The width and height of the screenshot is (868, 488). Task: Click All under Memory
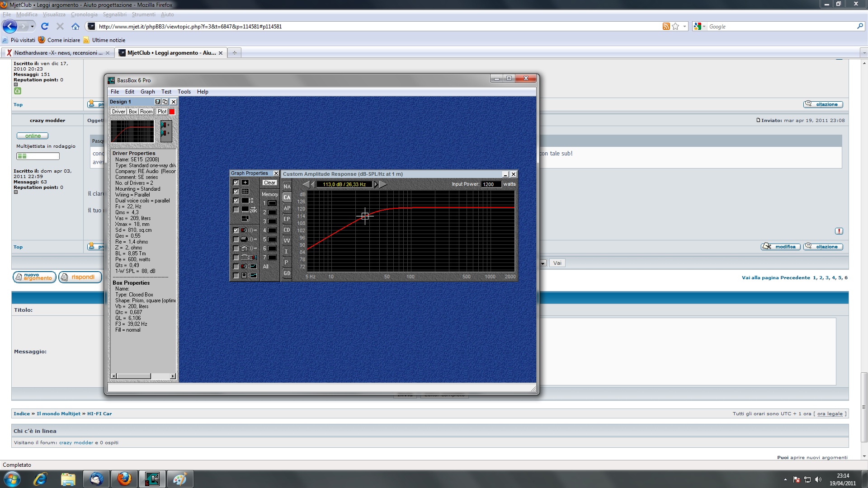point(266,267)
